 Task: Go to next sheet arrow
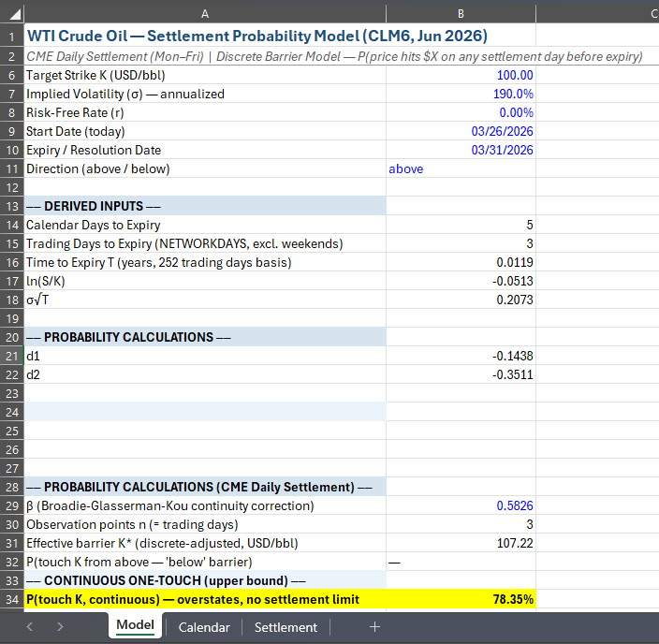[x=60, y=627]
